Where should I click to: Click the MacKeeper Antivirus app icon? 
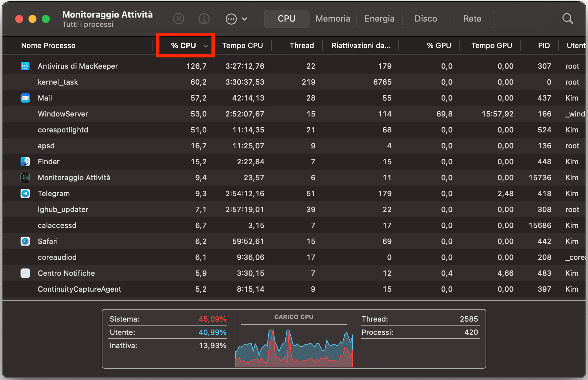(25, 66)
